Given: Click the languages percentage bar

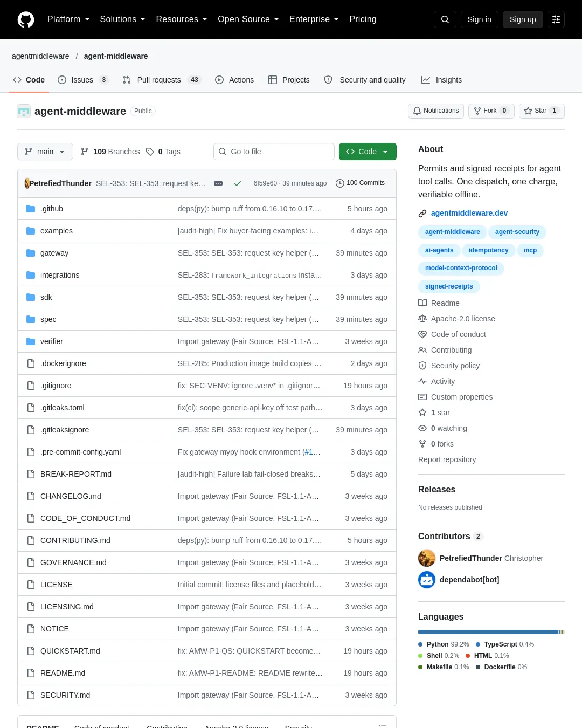Looking at the screenshot, I should click(x=491, y=632).
